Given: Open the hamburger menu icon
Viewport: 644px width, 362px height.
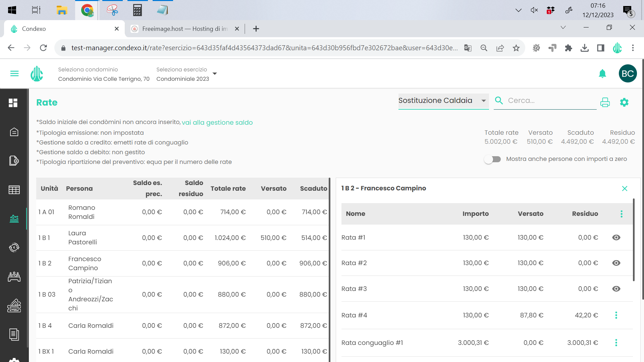Looking at the screenshot, I should click(14, 74).
